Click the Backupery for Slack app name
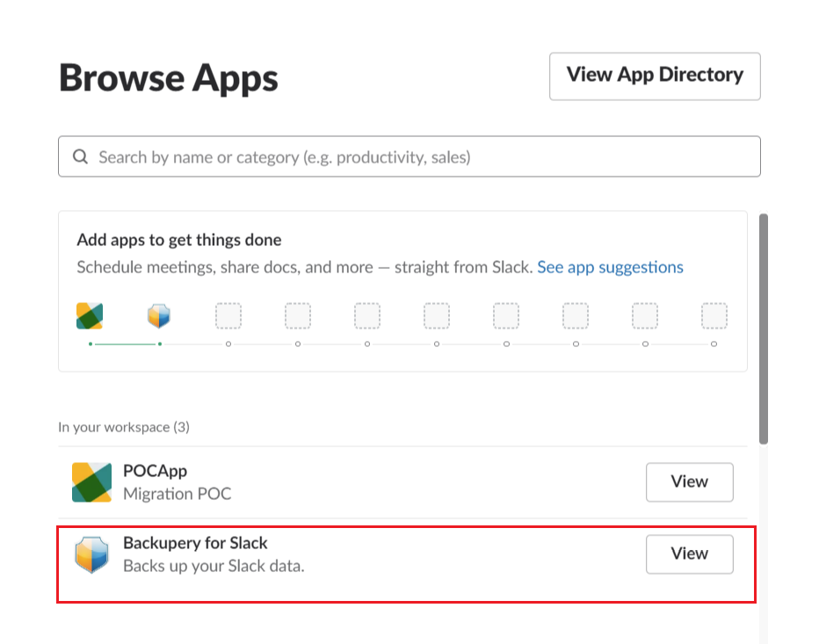The height and width of the screenshot is (644, 819). point(195,543)
